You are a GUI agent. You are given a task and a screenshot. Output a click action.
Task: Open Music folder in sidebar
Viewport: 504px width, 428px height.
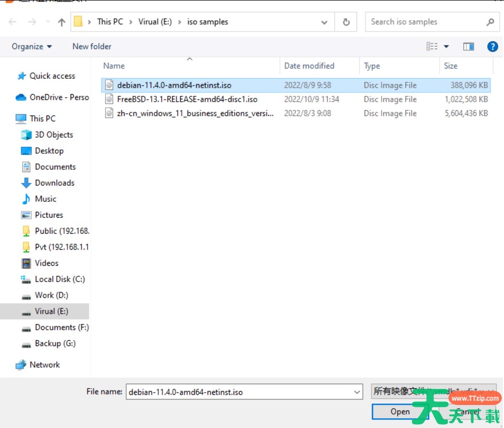[x=45, y=199]
